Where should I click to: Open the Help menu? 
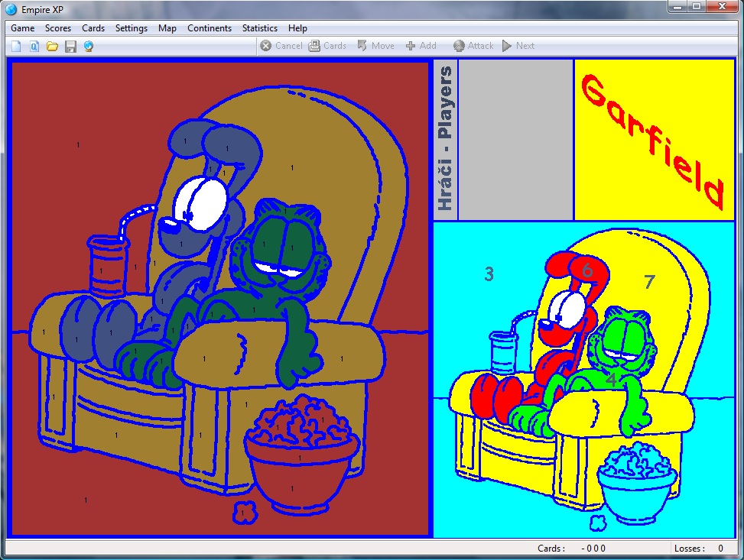pyautogui.click(x=297, y=28)
